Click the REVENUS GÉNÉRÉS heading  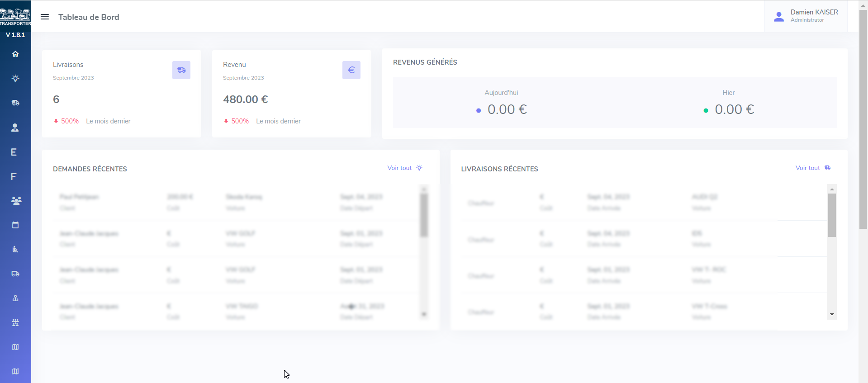(425, 62)
